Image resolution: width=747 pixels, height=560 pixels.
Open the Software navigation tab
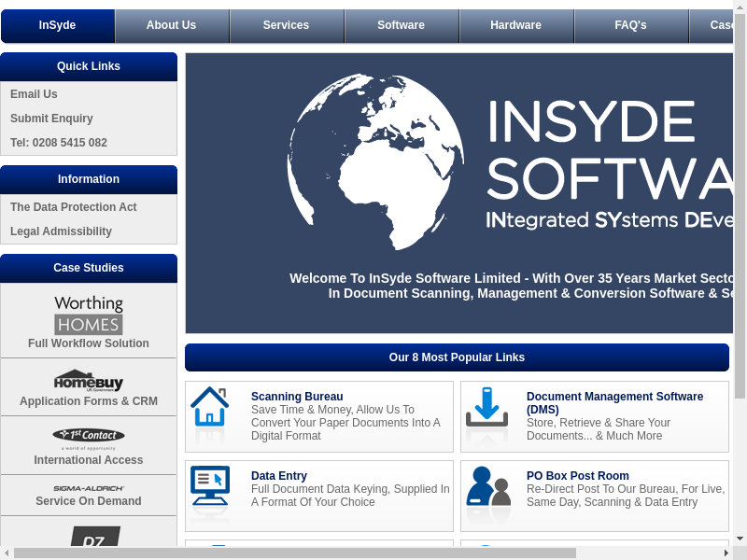401,25
